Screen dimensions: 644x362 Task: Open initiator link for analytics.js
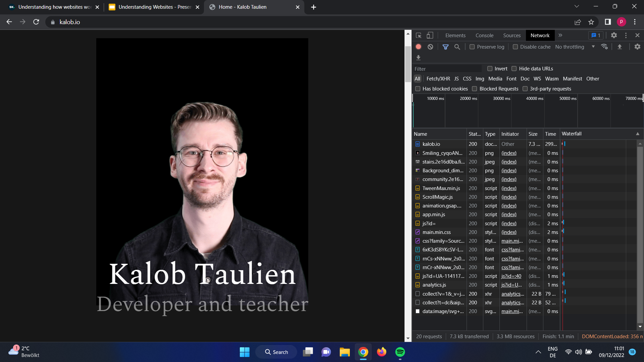click(512, 285)
